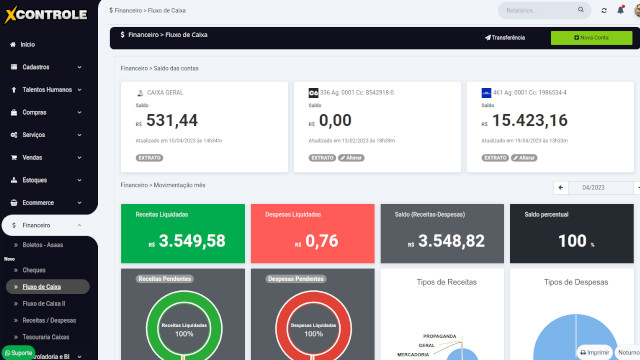This screenshot has width=640, height=360.
Task: Click the Cadastros sidebar icon
Action: pos(14,67)
